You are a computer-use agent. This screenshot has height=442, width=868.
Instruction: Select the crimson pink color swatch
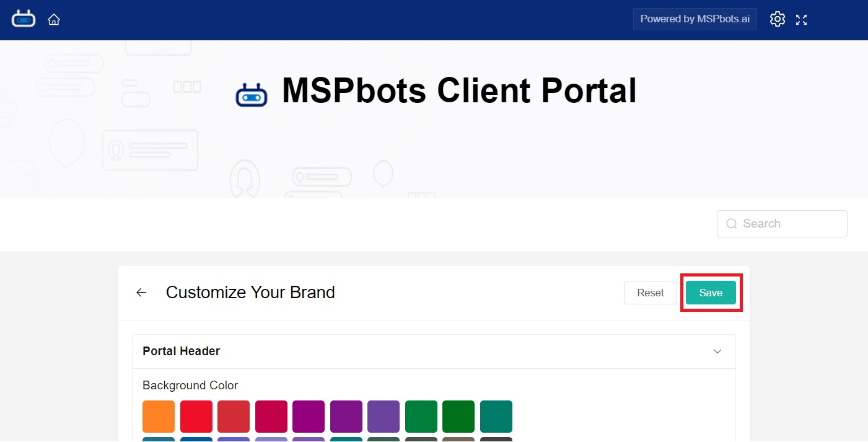tap(271, 416)
